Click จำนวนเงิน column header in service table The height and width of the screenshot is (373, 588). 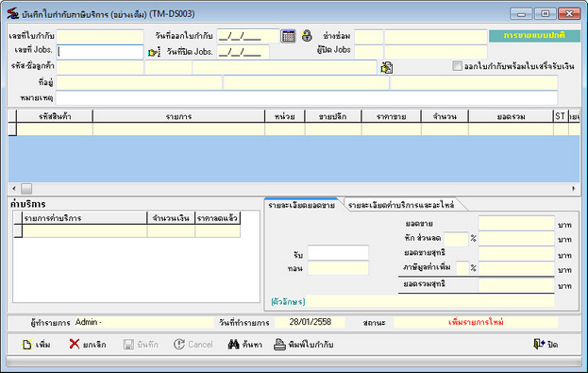click(x=171, y=218)
